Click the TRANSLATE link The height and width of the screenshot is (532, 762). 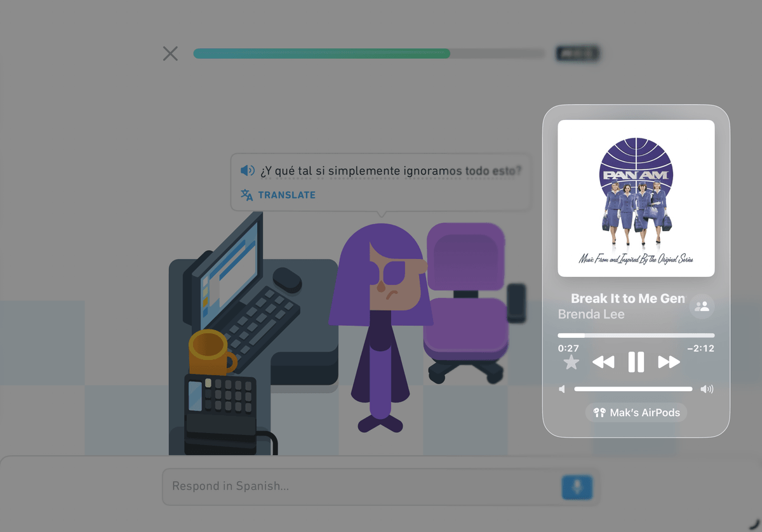click(x=286, y=195)
